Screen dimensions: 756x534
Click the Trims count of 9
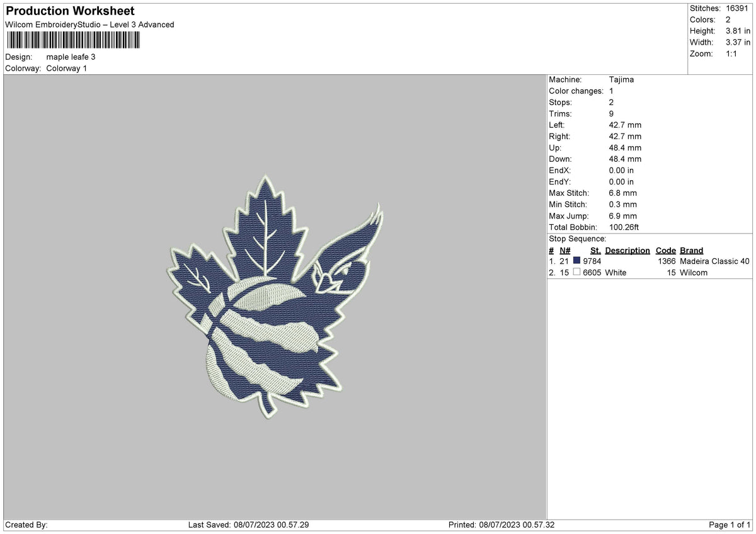[609, 113]
